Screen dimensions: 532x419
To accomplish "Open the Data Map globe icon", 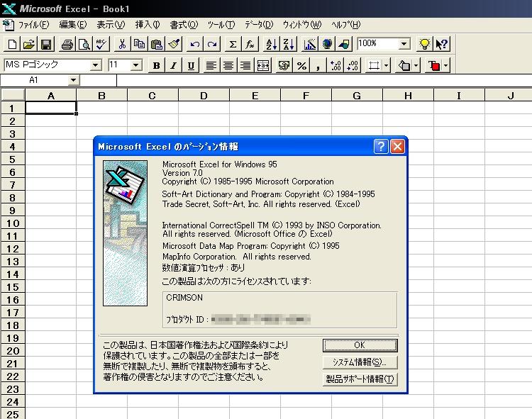I will tap(327, 45).
